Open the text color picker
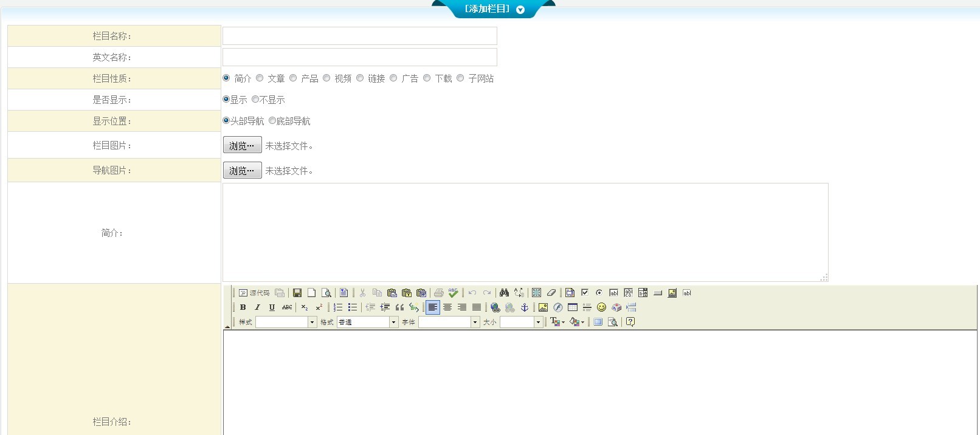This screenshot has width=980, height=435. pyautogui.click(x=557, y=322)
